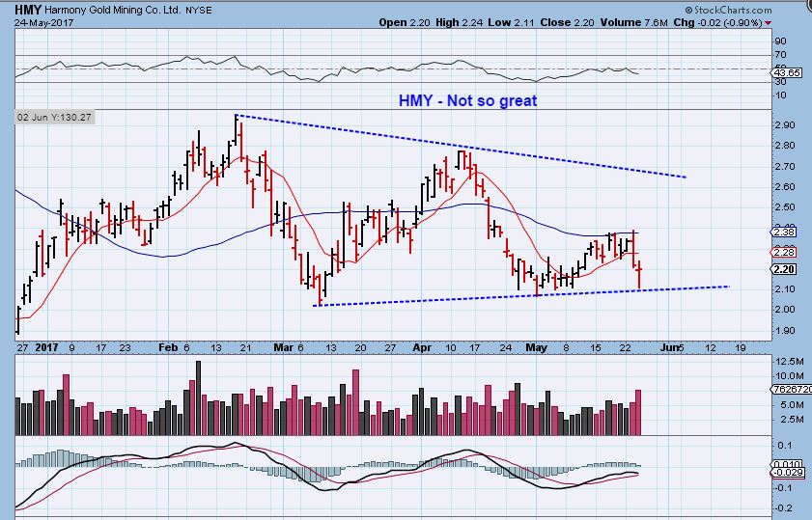
Task: Click the -0.2 MACD axis label
Action: 785,508
